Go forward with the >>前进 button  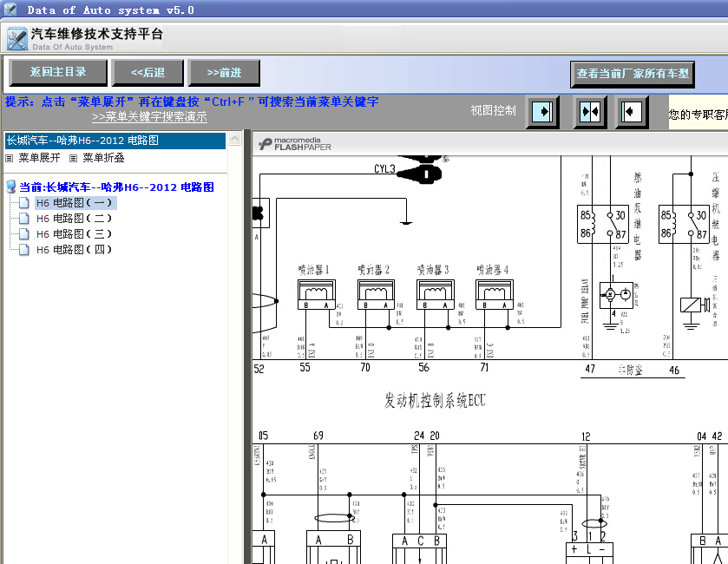pos(224,73)
